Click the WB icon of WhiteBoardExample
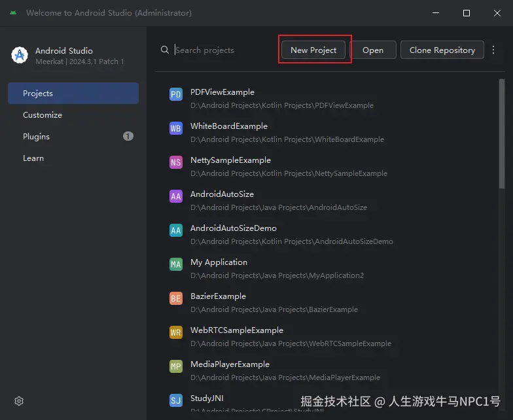Viewport: 513px width, 420px height. click(175, 128)
